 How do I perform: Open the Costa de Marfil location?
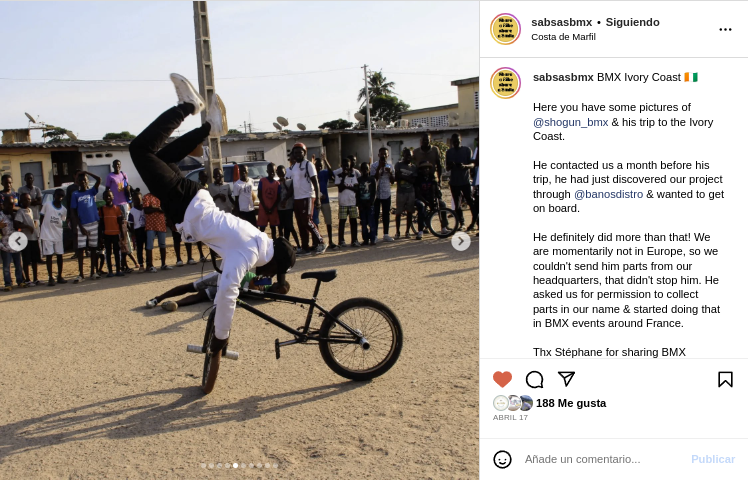pos(563,37)
